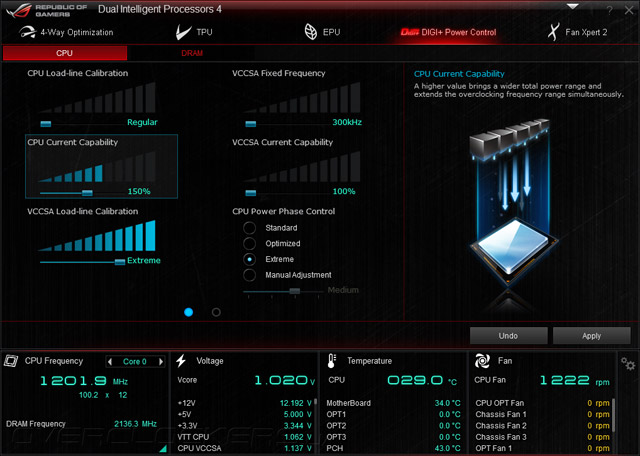Click the Fan monitor icon
Screen dimensions: 640x456
pyautogui.click(x=482, y=361)
